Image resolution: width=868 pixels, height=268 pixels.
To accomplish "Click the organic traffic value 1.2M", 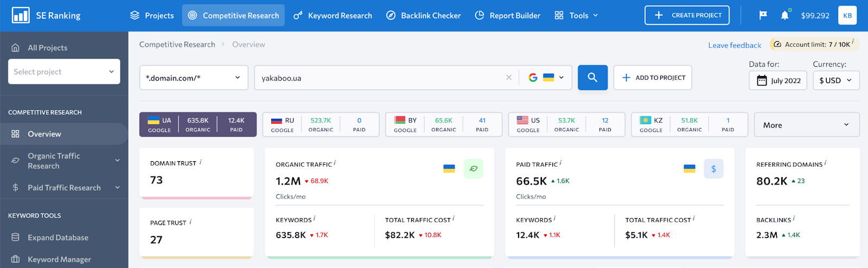I will click(x=288, y=181).
